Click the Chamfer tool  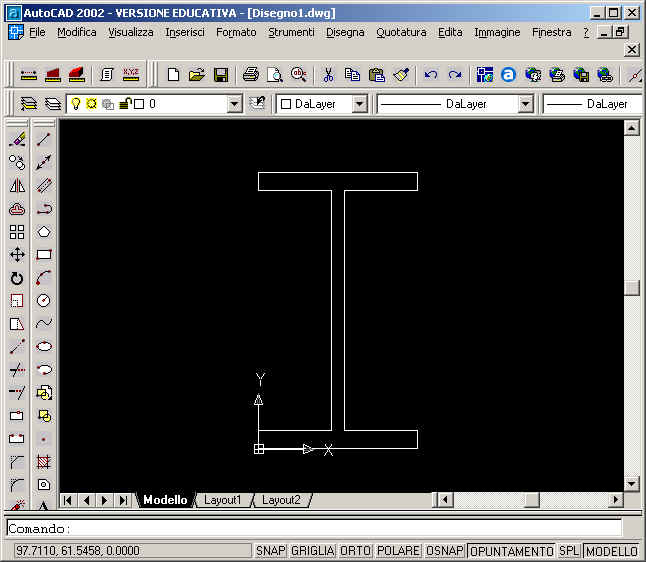tap(17, 462)
